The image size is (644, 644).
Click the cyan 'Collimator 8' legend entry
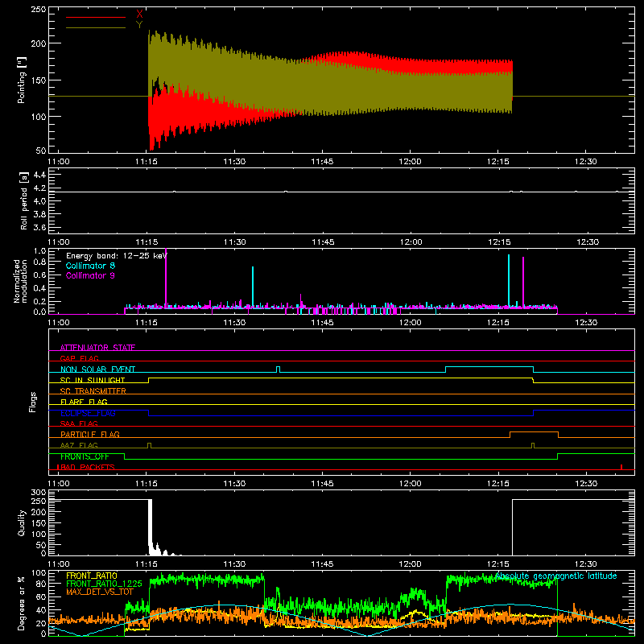[x=90, y=266]
